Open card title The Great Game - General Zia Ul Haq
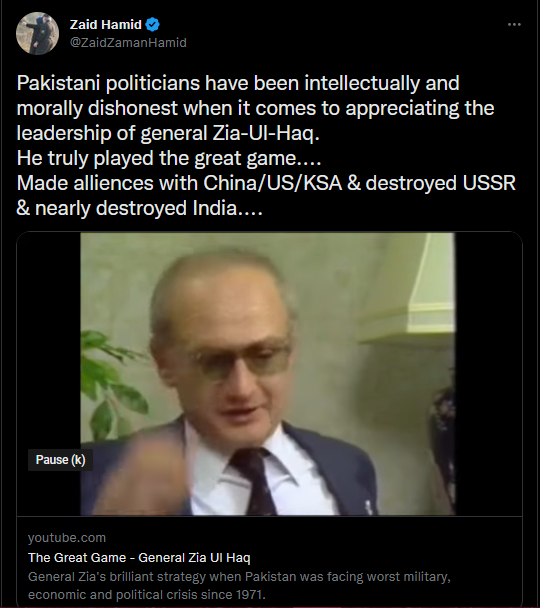The height and width of the screenshot is (608, 540). coord(139,558)
